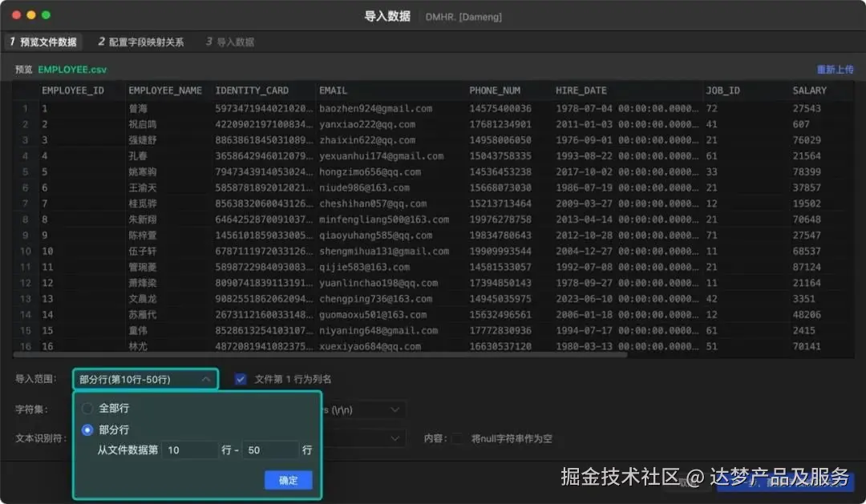Click the EMPLOYEE.csv file name

[72, 70]
